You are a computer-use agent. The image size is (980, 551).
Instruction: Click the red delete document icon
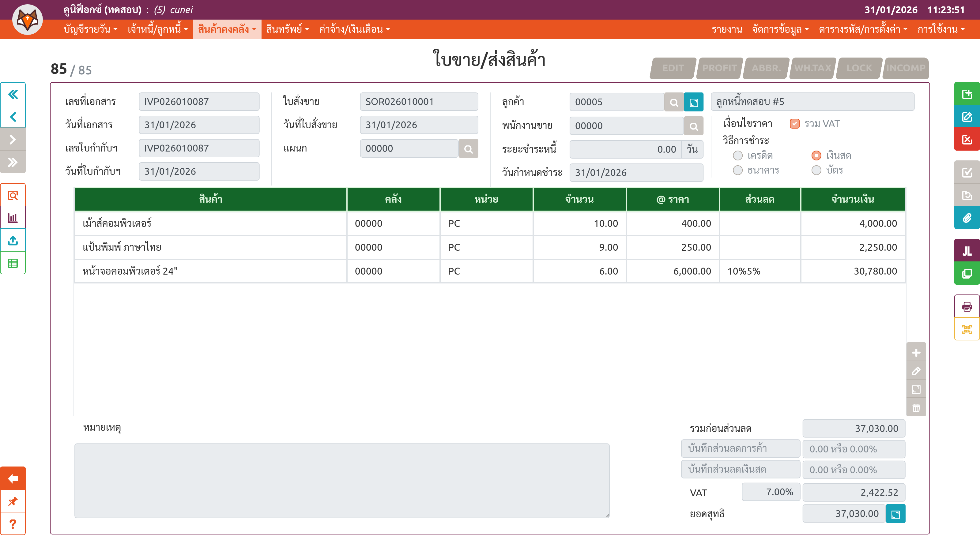967,140
